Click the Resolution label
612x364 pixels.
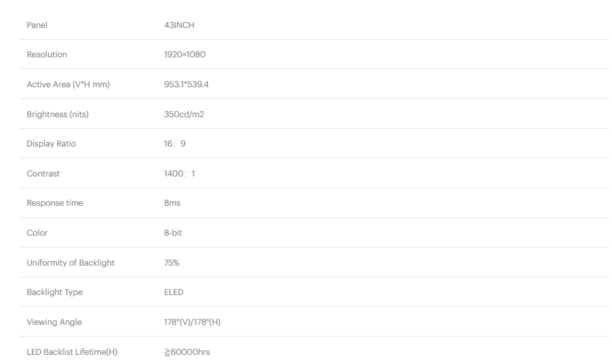[47, 55]
